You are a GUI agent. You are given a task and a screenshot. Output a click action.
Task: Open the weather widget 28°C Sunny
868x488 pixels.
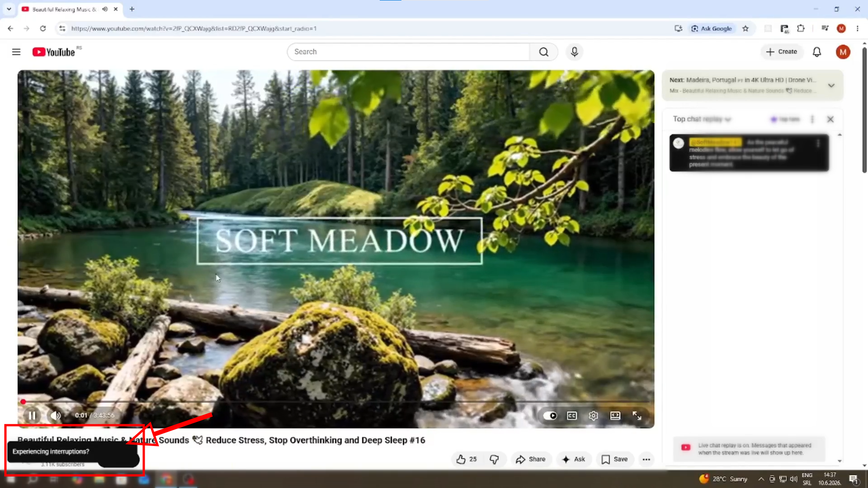pos(723,479)
